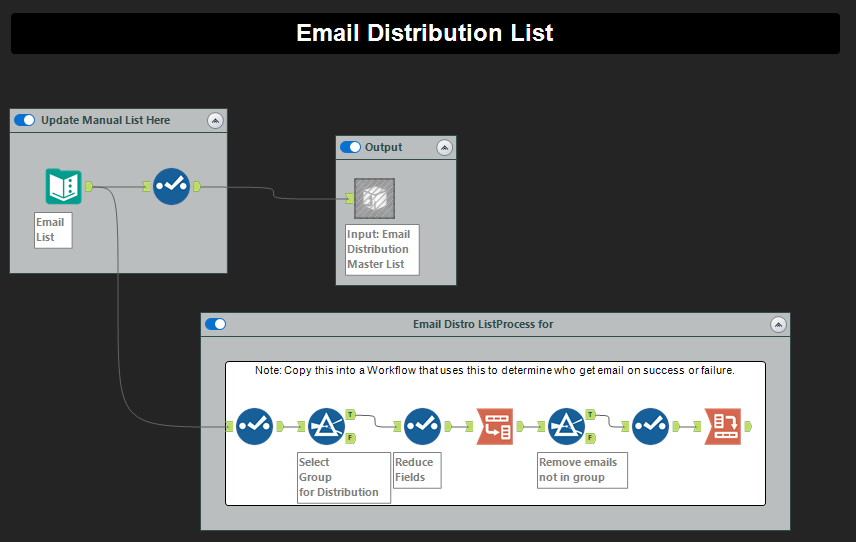856x542 pixels.
Task: Click Select tool in Update Manual List container
Action: point(172,186)
